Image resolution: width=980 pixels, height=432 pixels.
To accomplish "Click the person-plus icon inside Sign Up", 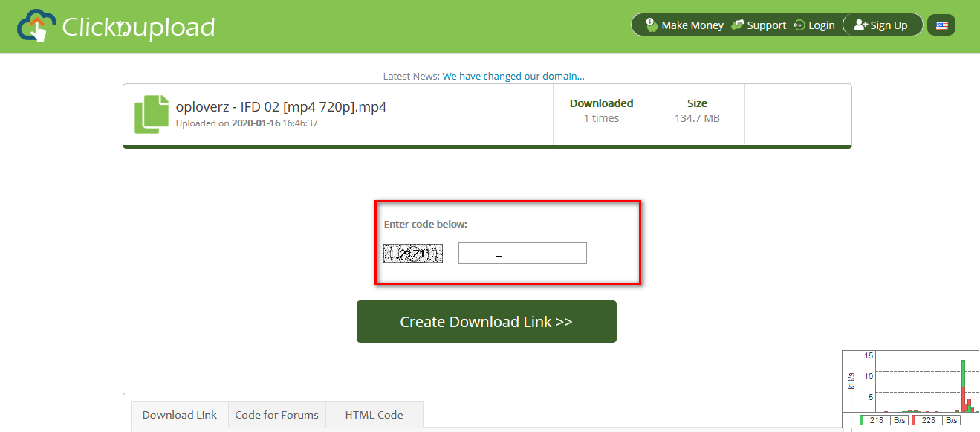I will [x=860, y=24].
